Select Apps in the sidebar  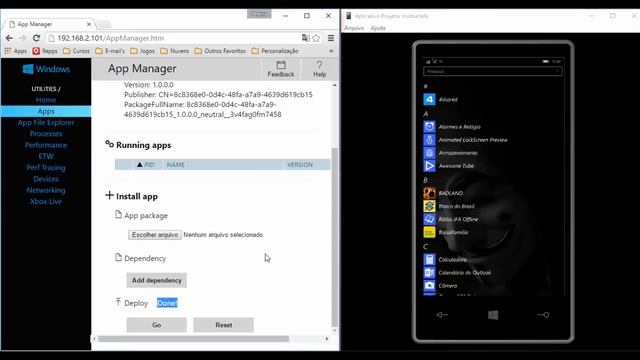pos(46,111)
